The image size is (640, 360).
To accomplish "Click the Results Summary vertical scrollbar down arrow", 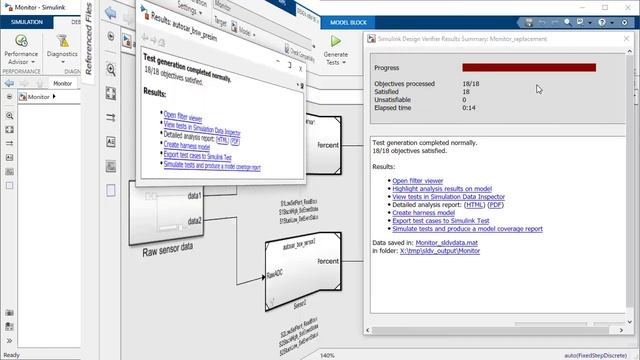I will (630, 322).
